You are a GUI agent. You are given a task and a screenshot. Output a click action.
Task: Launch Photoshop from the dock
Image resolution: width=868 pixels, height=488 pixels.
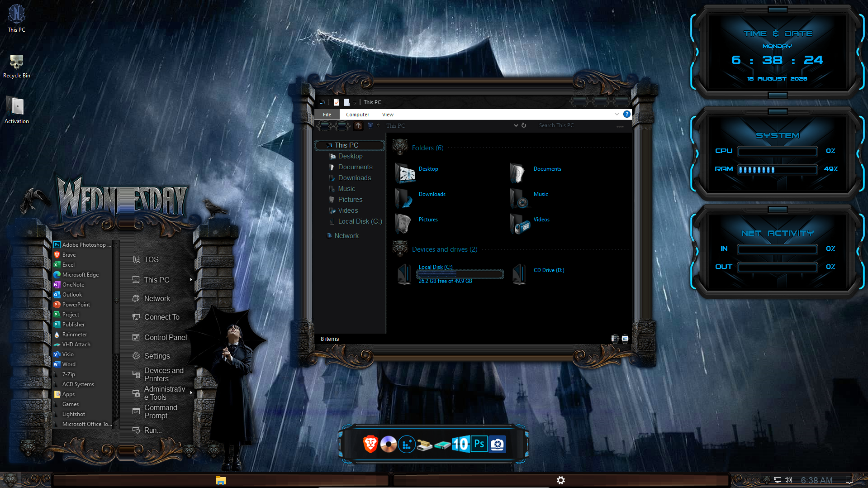(479, 444)
